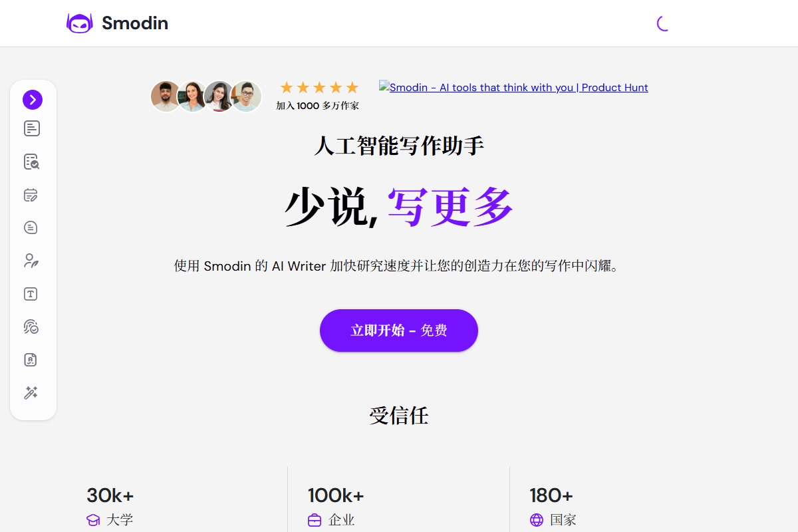Image resolution: width=798 pixels, height=532 pixels.
Task: Click the avatar of man with glasses
Action: tap(247, 96)
